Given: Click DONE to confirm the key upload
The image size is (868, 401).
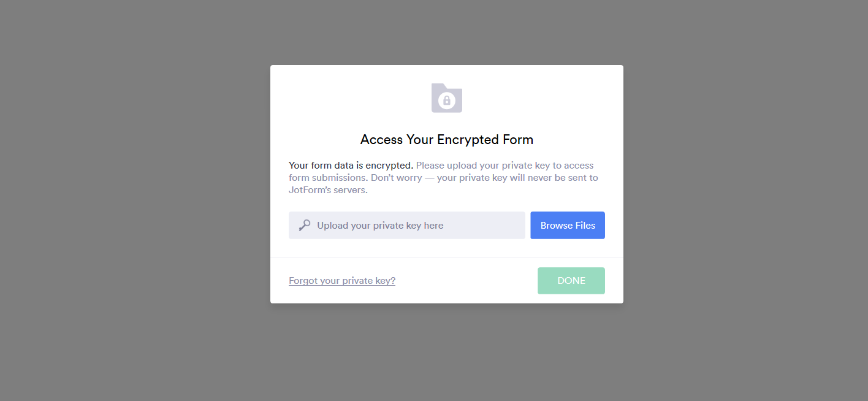Looking at the screenshot, I should point(571,280).
